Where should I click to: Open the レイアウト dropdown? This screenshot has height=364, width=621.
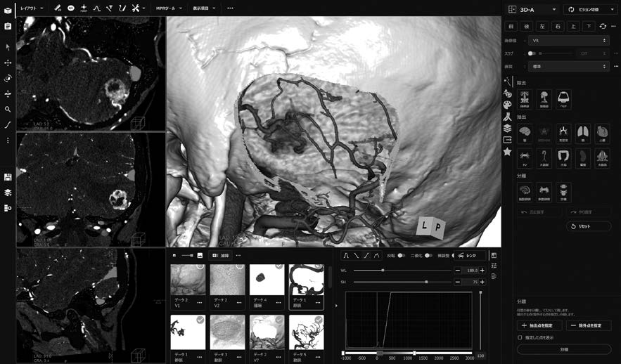click(x=32, y=8)
